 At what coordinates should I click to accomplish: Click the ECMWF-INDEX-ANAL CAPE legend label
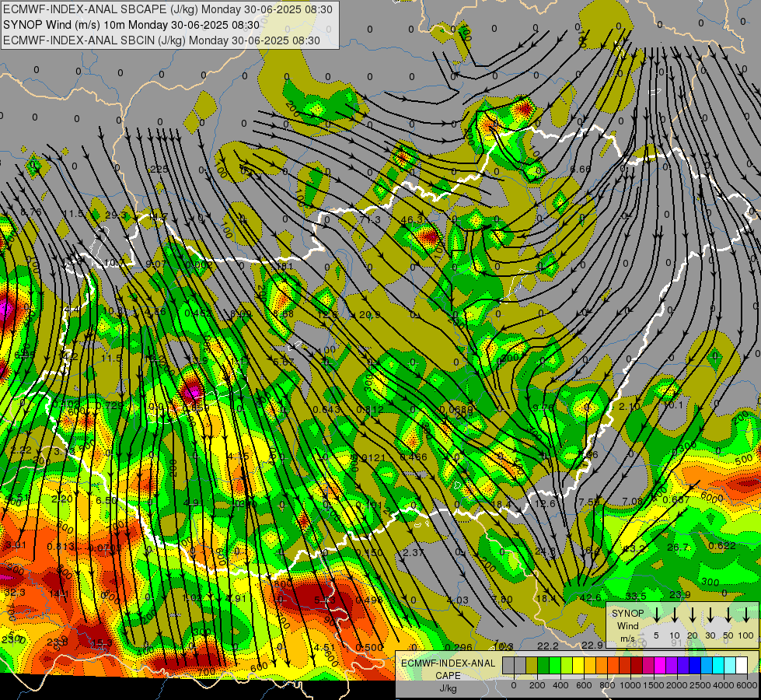[448, 669]
